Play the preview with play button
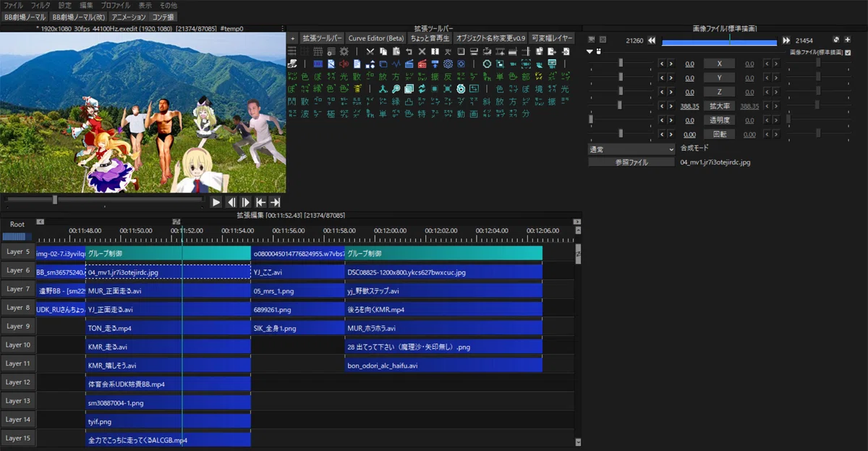Viewport: 868px width, 451px height. 216,202
